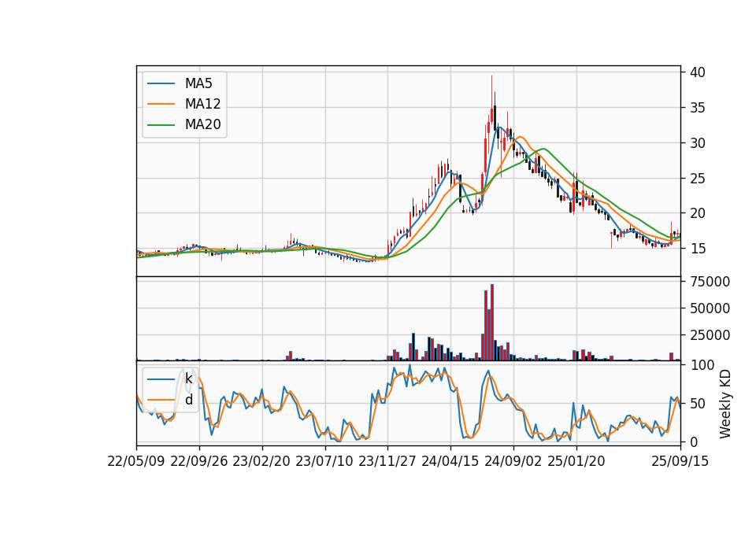Click the d legend label in KD panel

[x=188, y=400]
